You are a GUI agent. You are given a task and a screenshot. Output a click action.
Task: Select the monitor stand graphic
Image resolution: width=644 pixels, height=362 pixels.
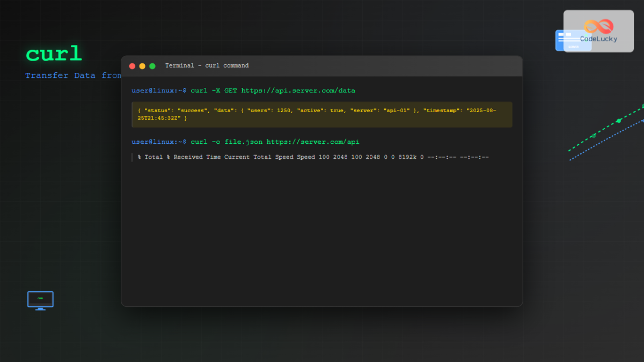[40, 310]
